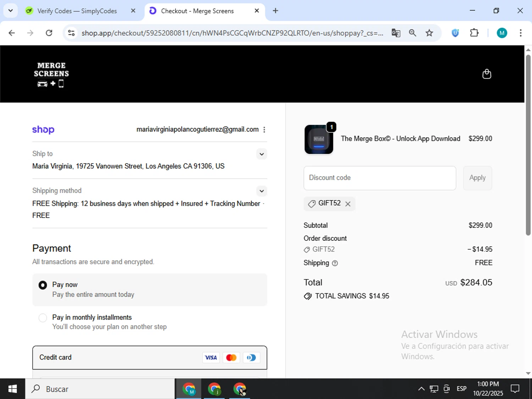
Task: Click the TOTAL SAVINGS $14.95 text
Action: [352, 296]
